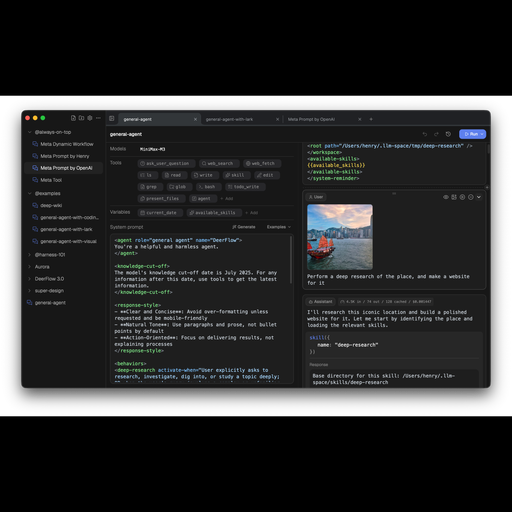Image resolution: width=512 pixels, height=512 pixels.
Task: Click the redo arrow icon
Action: [x=436, y=134]
